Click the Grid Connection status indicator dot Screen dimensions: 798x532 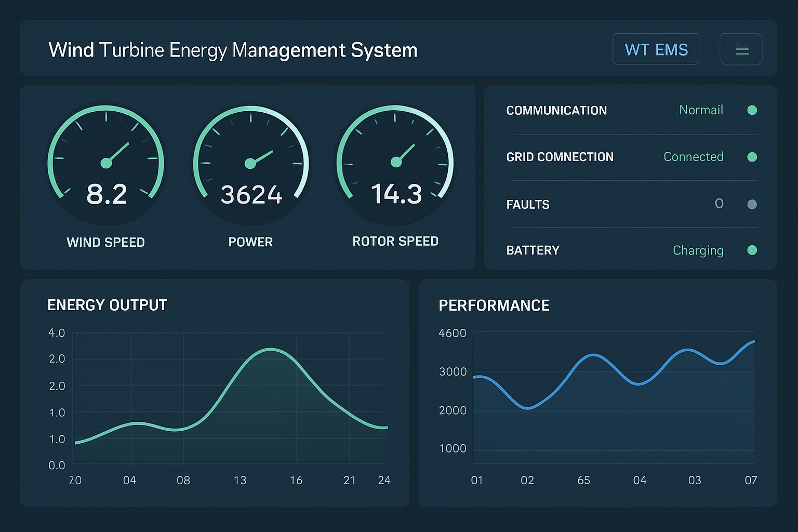(752, 156)
